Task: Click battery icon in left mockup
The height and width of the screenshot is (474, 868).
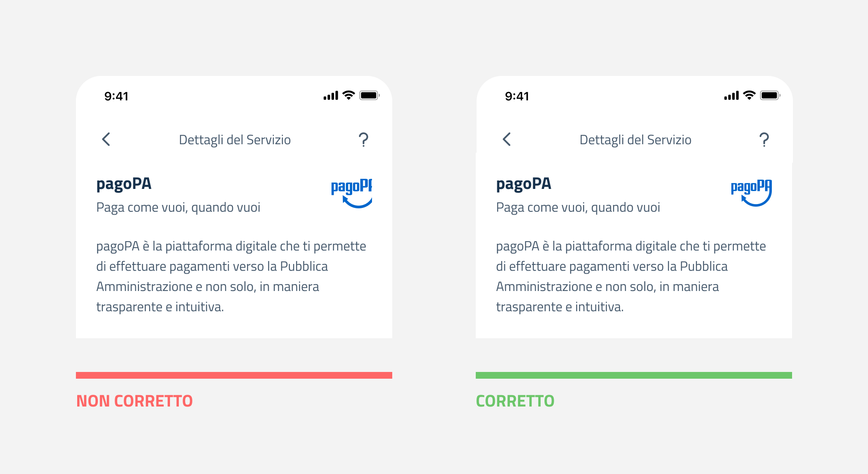Action: (x=369, y=95)
